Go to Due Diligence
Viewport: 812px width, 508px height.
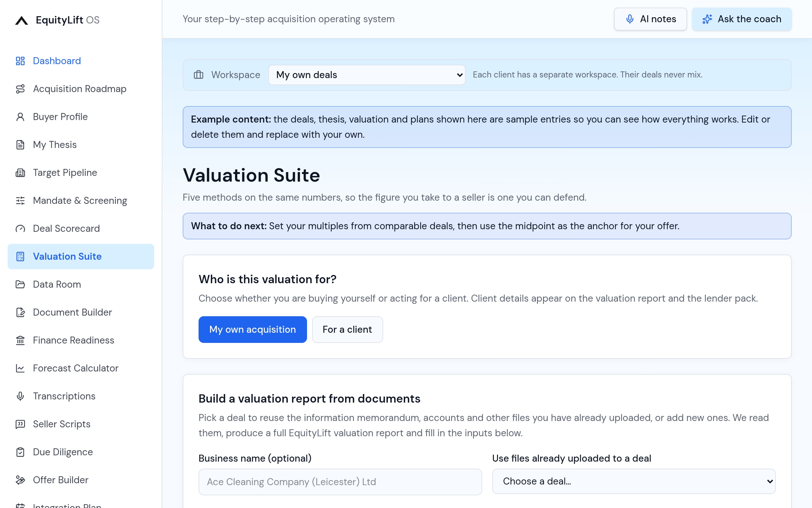click(81, 452)
